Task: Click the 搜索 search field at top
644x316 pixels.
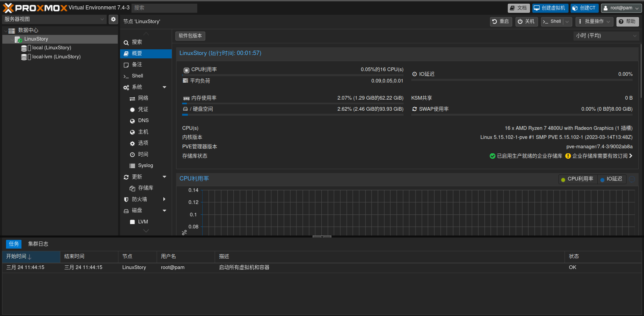Action: [164, 8]
